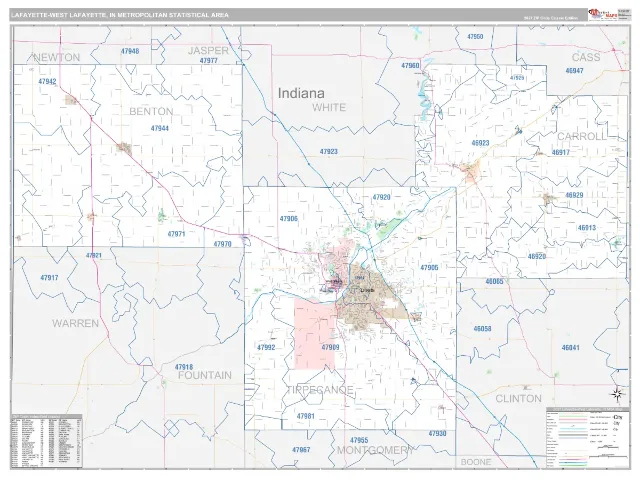Click ZIP code 47905

click(x=429, y=268)
